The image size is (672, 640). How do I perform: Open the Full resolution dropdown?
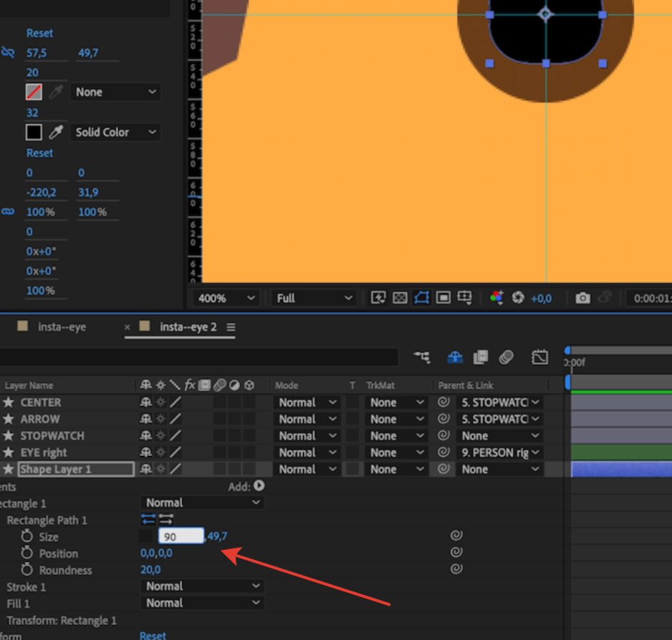(x=314, y=298)
